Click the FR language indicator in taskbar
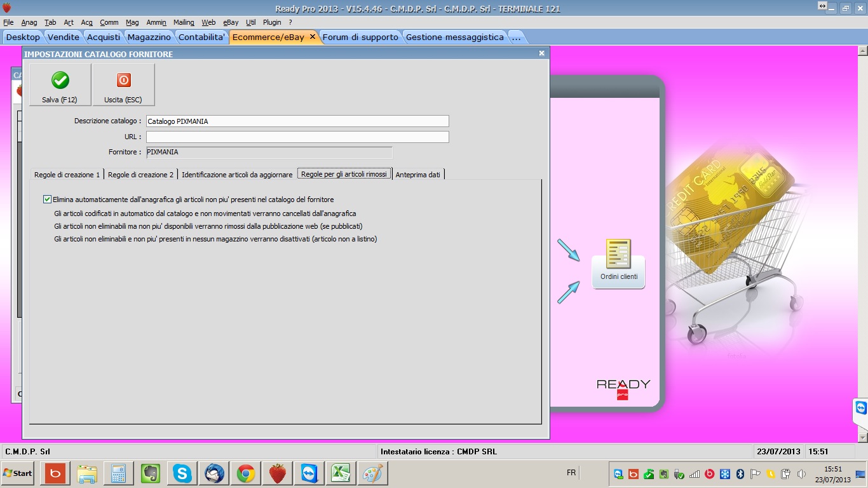 (x=571, y=473)
